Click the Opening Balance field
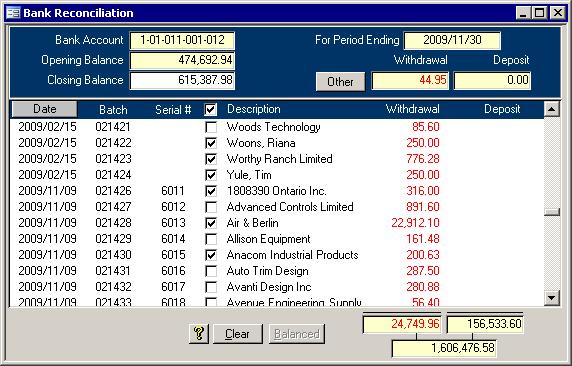Image resolution: width=572 pixels, height=366 pixels. (182, 60)
